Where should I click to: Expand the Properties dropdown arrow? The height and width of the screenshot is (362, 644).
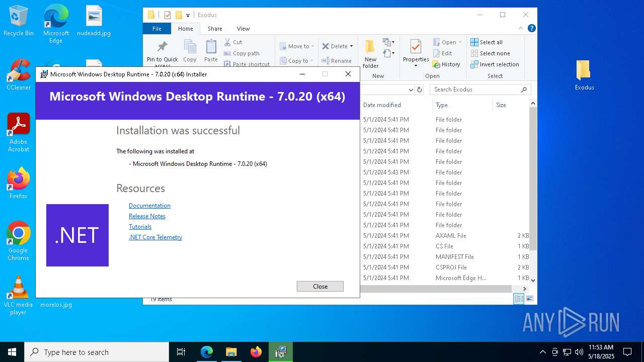(x=416, y=66)
